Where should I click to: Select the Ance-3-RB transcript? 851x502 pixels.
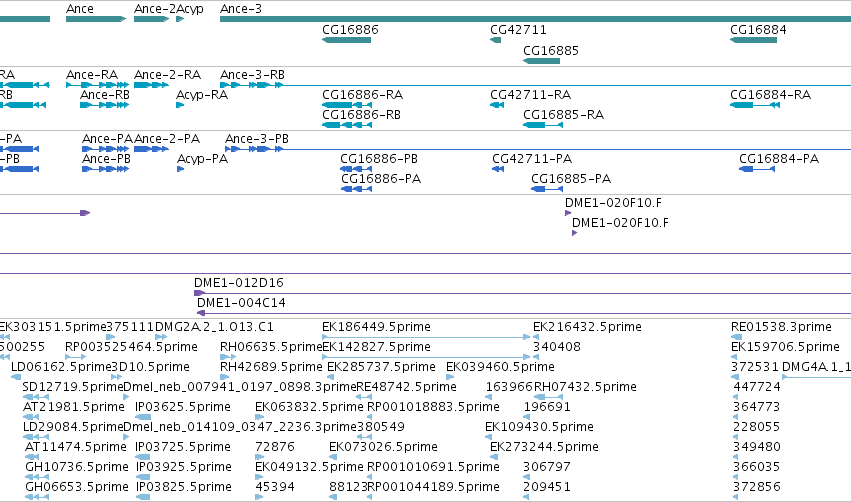(x=535, y=85)
